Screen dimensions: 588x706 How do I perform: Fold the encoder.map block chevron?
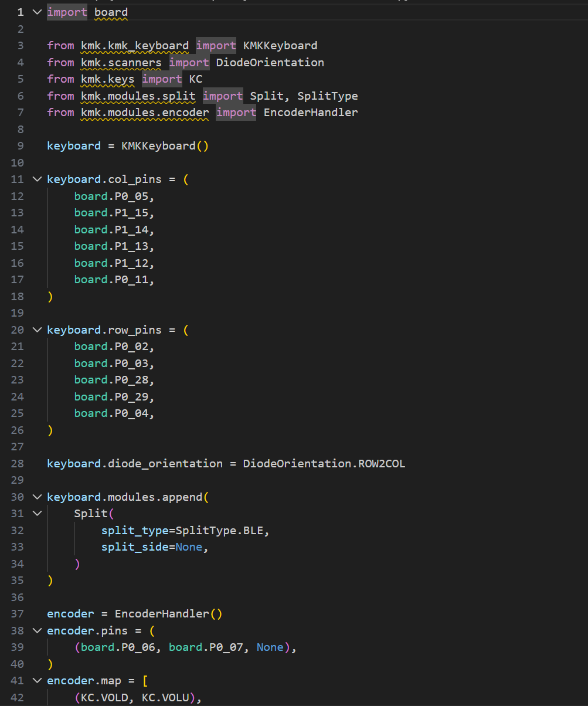coord(38,681)
